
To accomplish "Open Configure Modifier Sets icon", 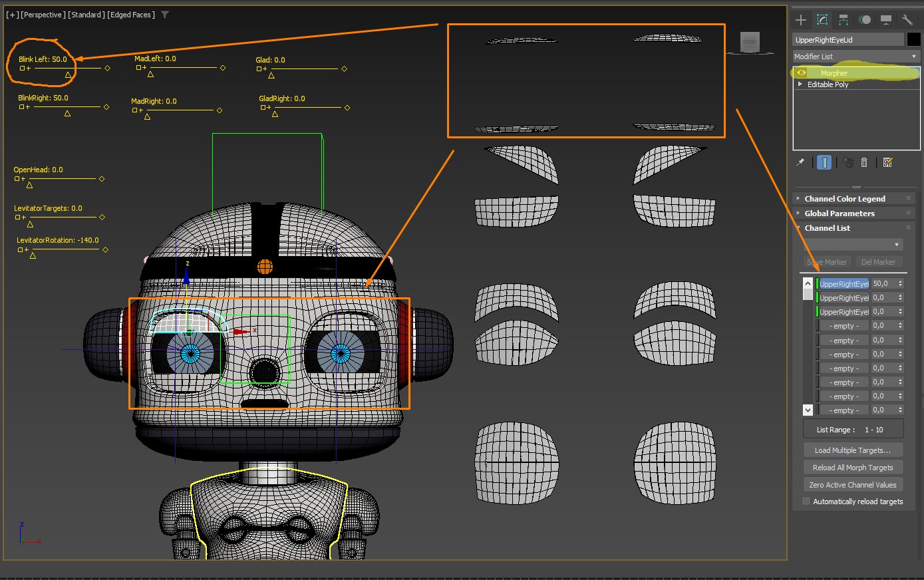I will 887,162.
